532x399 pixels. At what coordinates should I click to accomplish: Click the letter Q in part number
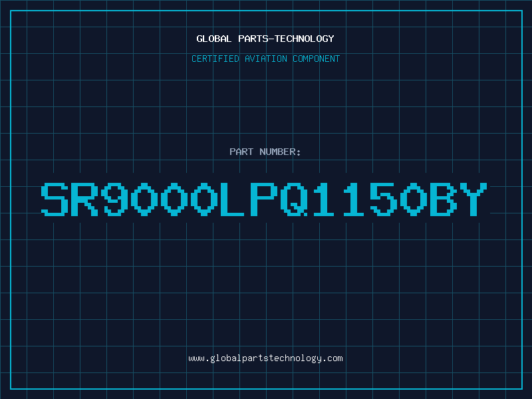[x=293, y=199]
